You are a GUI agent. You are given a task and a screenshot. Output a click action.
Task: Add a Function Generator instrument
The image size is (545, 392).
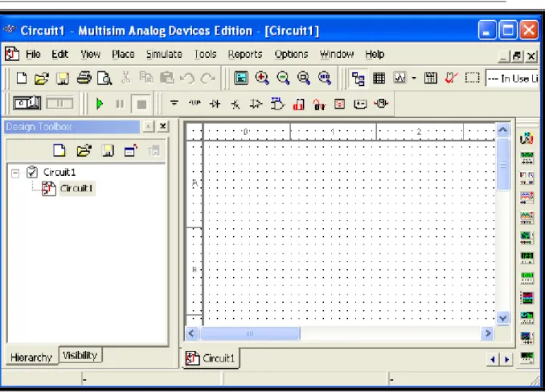(527, 158)
